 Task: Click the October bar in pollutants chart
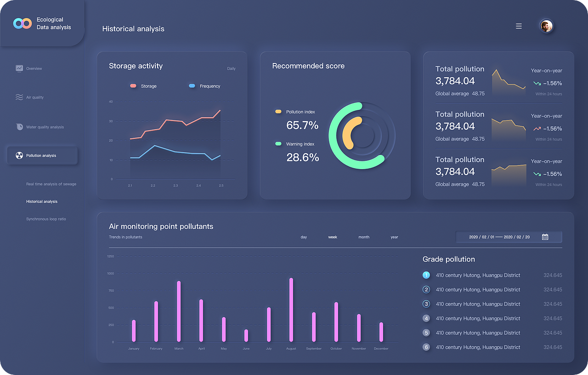(x=336, y=322)
